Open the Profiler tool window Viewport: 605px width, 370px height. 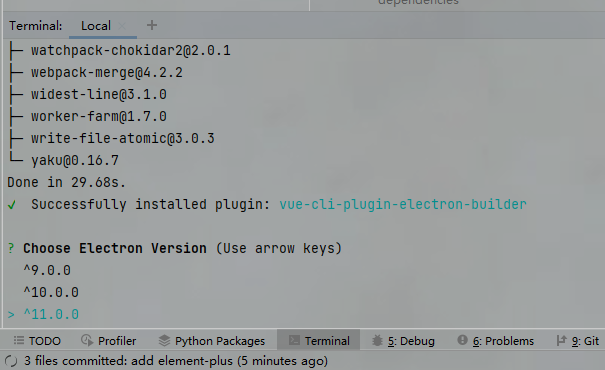click(108, 341)
